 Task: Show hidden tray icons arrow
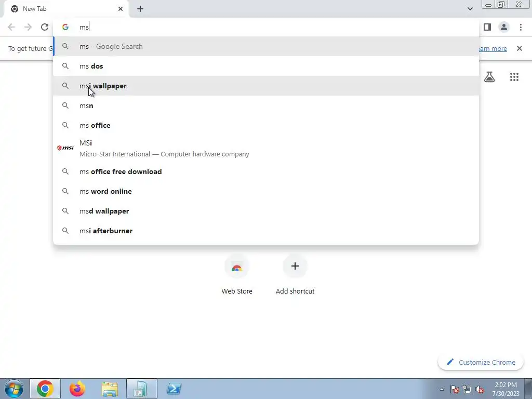point(442,390)
